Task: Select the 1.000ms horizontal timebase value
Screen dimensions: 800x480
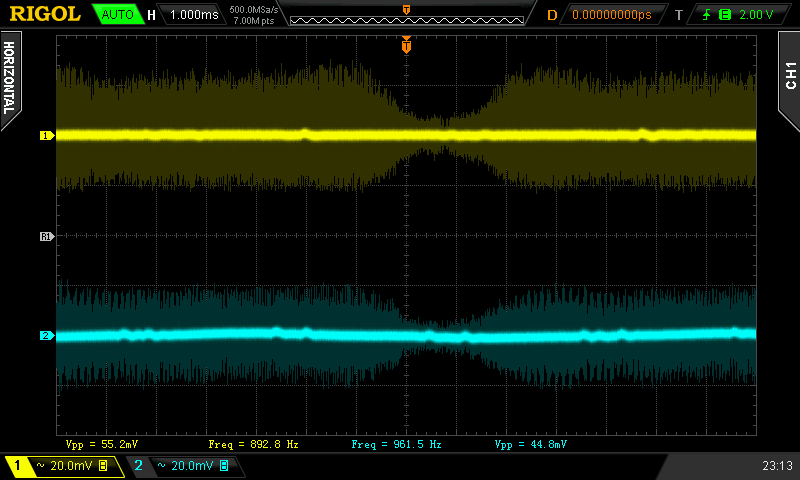Action: tap(194, 15)
